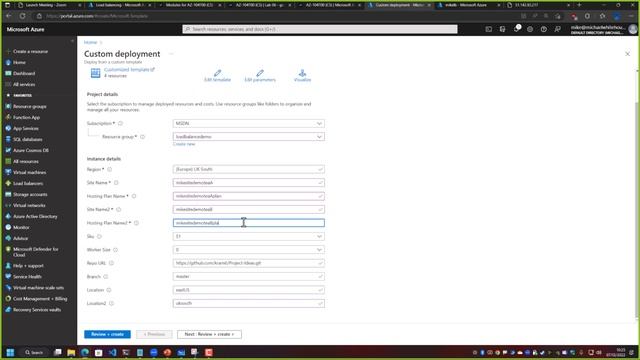Screen dimensions: 640x360
Task: Open the Azure notifications bell
Action: coord(516,29)
